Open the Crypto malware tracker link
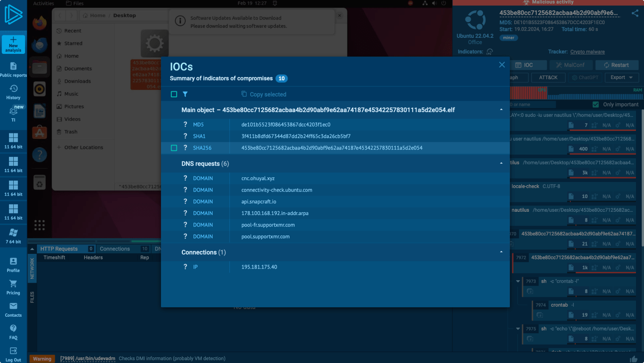644x363 pixels. [x=587, y=52]
